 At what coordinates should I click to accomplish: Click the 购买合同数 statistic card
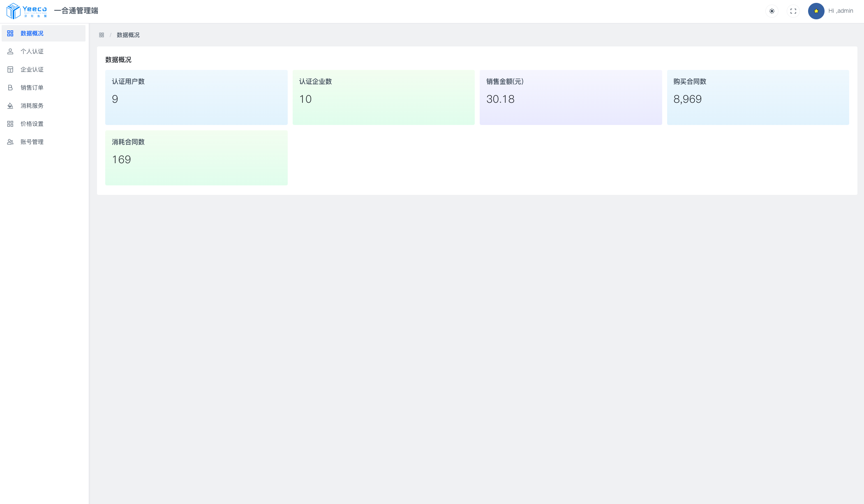click(x=758, y=97)
